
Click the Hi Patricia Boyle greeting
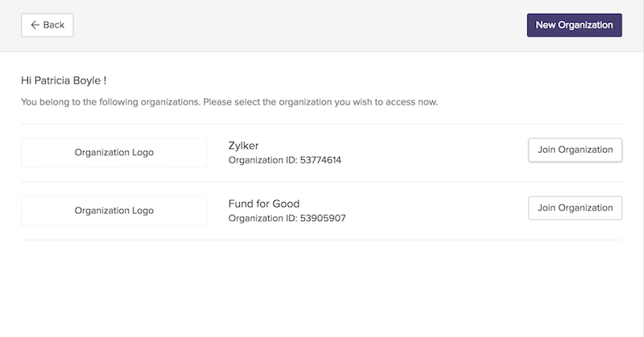pos(64,81)
